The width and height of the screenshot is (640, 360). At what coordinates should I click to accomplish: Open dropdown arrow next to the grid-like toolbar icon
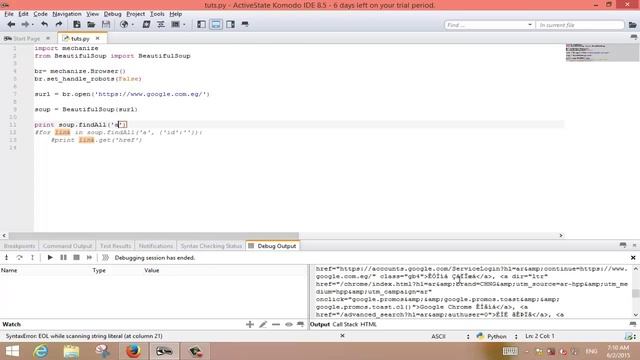click(184, 25)
